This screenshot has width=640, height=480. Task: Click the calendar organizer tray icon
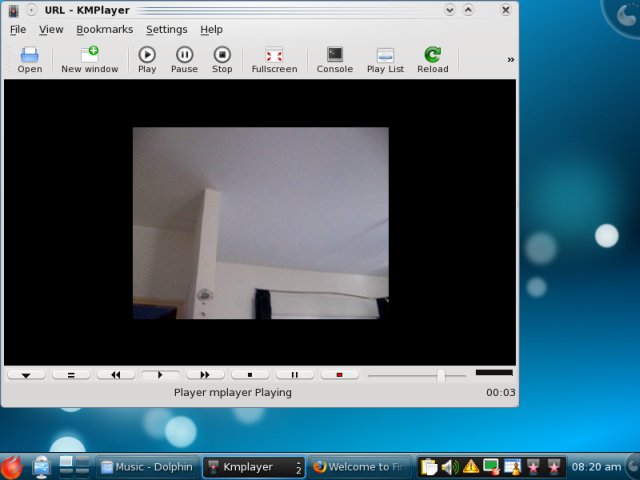(513, 467)
